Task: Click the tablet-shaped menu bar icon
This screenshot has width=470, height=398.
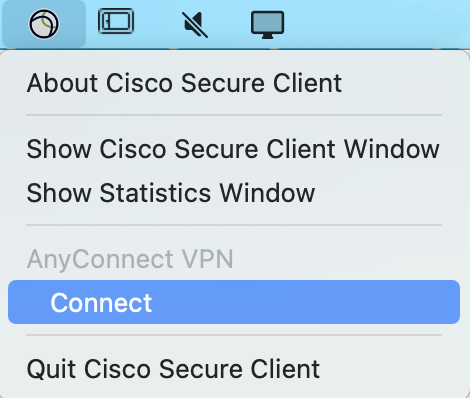Action: tap(116, 21)
